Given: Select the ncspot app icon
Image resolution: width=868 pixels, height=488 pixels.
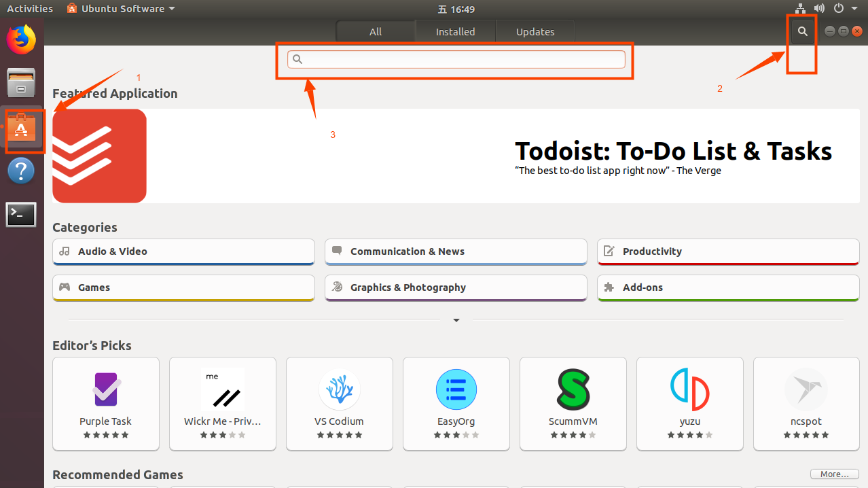Looking at the screenshot, I should 806,389.
